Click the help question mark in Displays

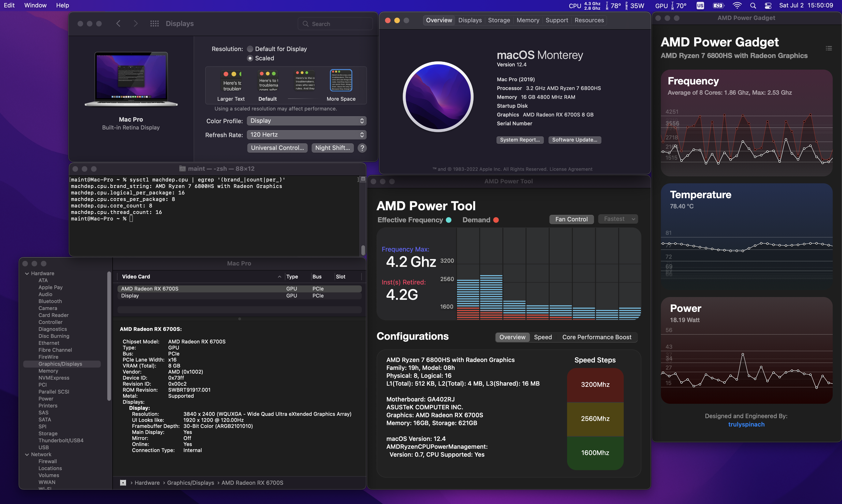(x=362, y=148)
